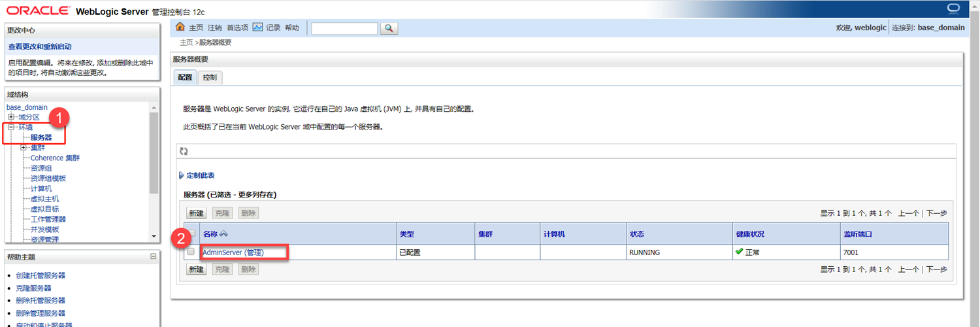Click the domain tree scrollbar up arrow
This screenshot has width=980, height=327.
154,107
